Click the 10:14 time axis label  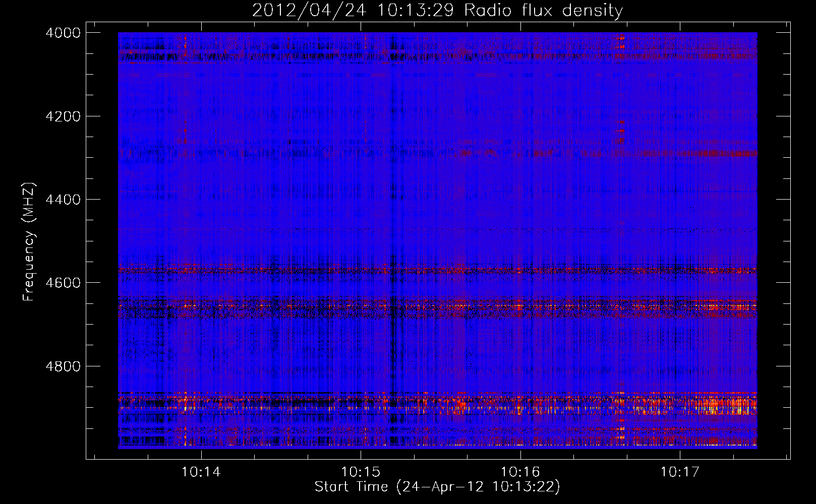coord(201,472)
